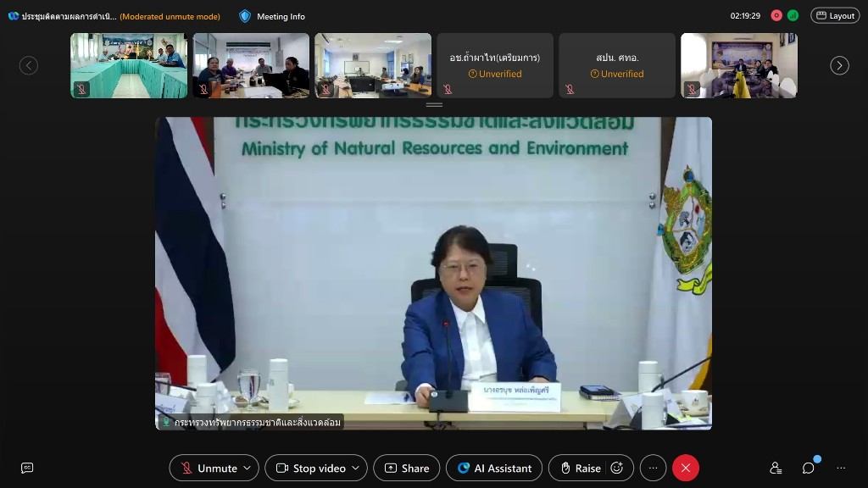
Task: Go to next participant thumbnails page
Action: 839,65
